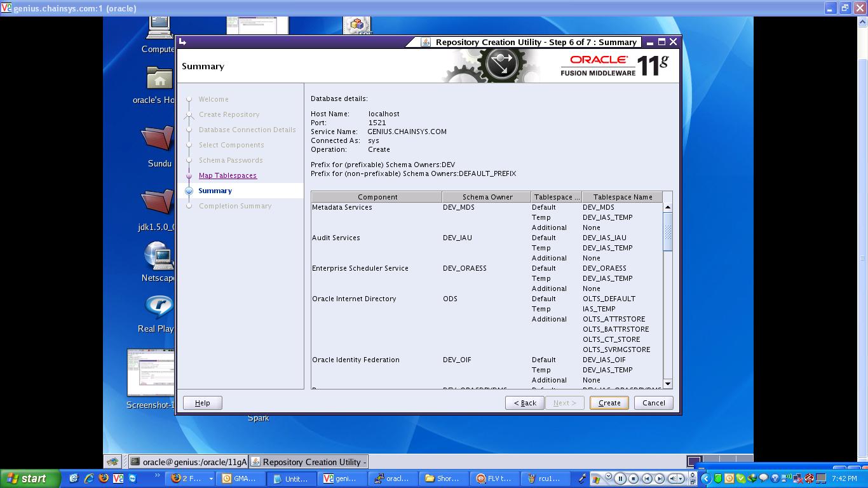Pause playback in media player toolbar
The image size is (868, 488).
click(x=620, y=478)
